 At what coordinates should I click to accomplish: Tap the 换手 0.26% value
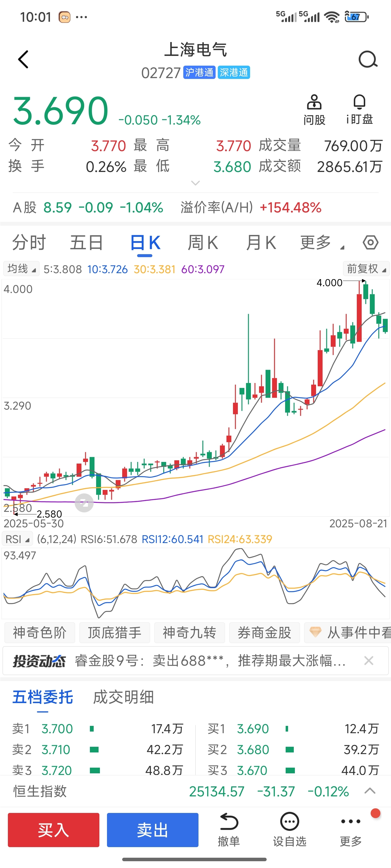(106, 167)
